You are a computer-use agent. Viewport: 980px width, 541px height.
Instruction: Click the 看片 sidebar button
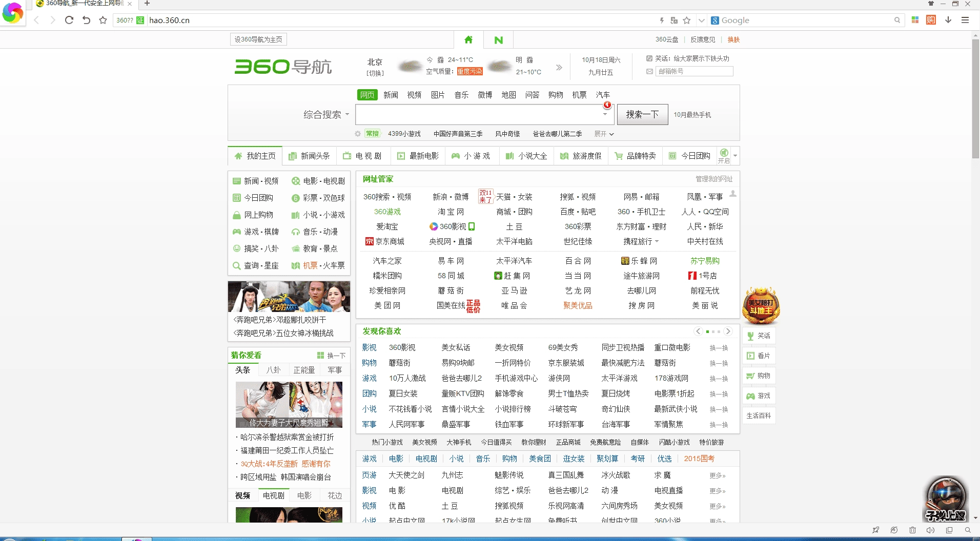pyautogui.click(x=759, y=356)
